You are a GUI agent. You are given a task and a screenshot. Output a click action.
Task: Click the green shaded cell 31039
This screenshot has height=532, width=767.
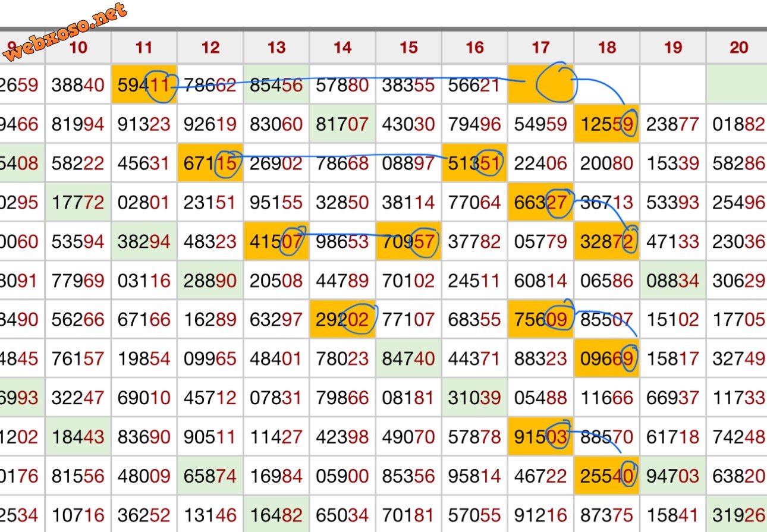coord(474,398)
